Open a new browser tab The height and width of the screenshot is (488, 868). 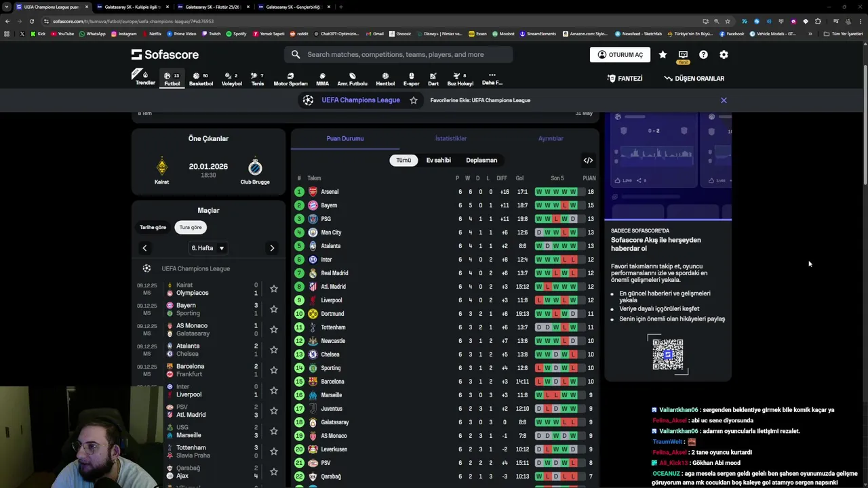coord(340,7)
